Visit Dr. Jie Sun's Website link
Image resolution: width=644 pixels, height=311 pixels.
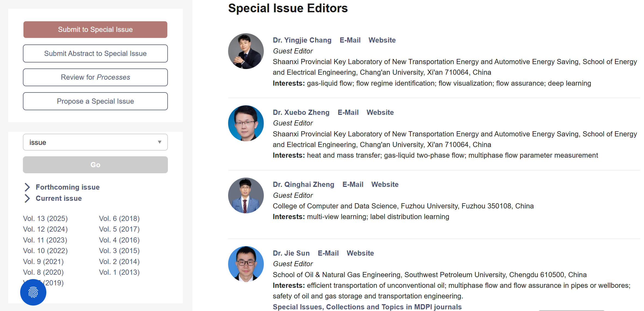coord(360,253)
